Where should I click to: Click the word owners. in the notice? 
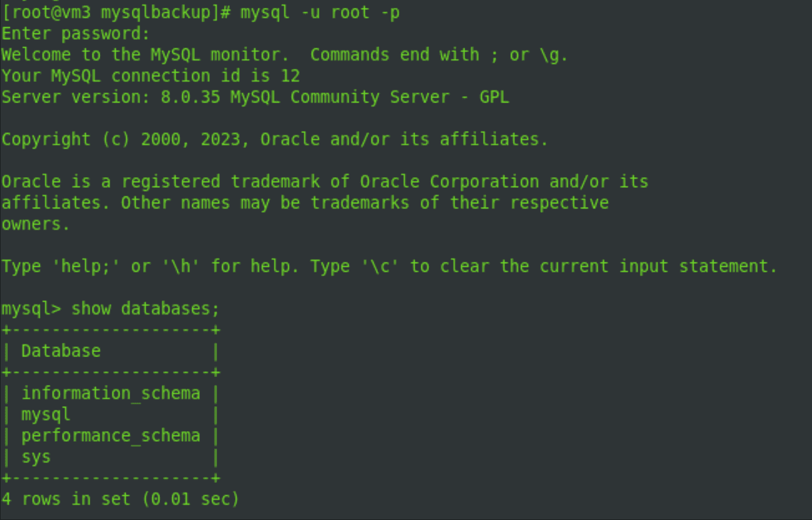[x=36, y=223]
